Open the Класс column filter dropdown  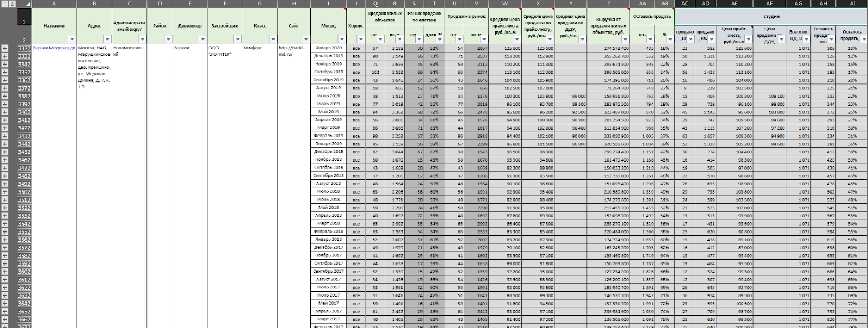[x=273, y=40]
